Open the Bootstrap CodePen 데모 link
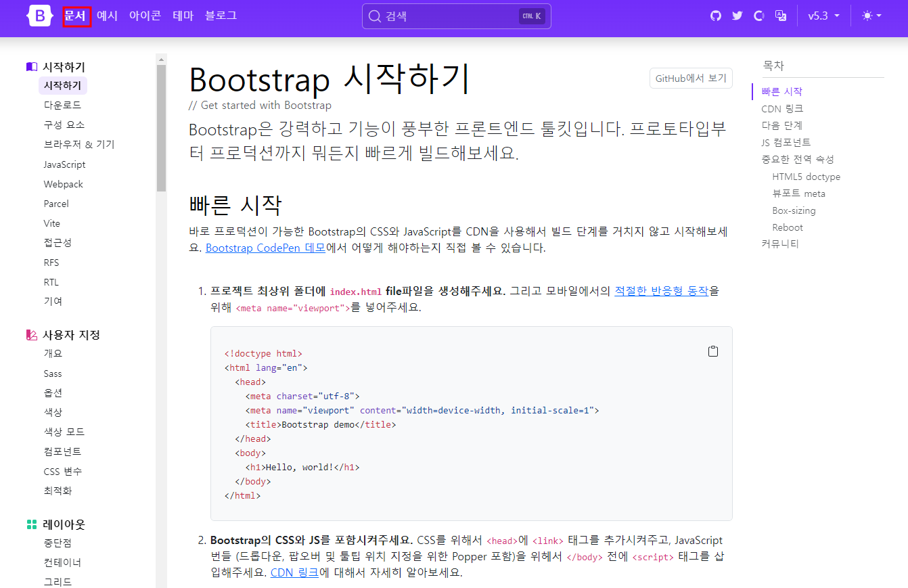Image resolution: width=908 pixels, height=588 pixels. pos(265,248)
